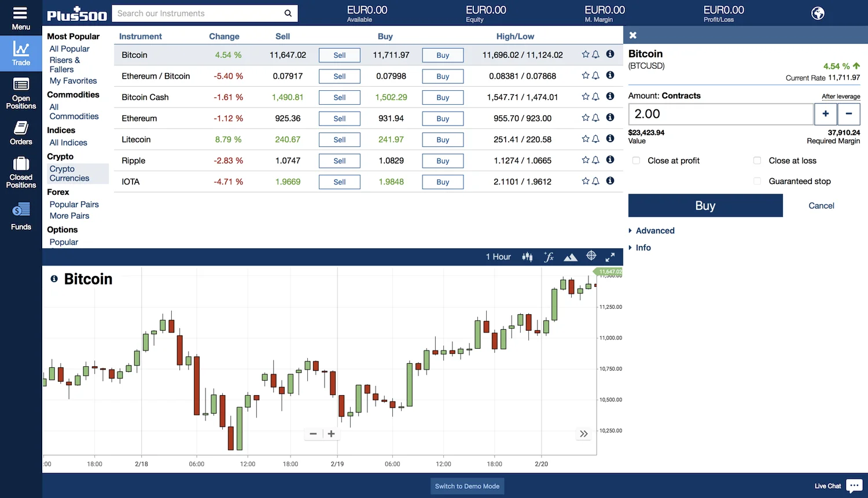This screenshot has width=868, height=498.
Task: Expand the chart to fullscreen
Action: (610, 257)
